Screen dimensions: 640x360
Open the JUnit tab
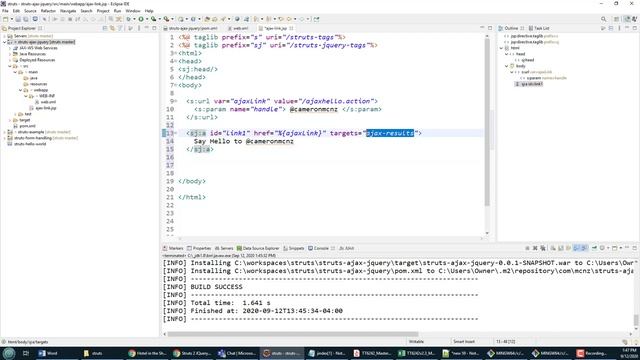click(x=347, y=248)
